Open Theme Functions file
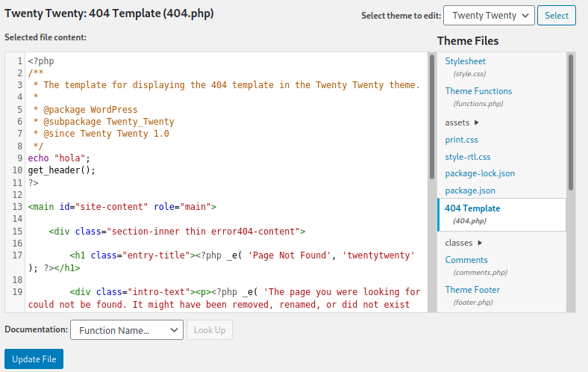This screenshot has width=588, height=372. 478,91
